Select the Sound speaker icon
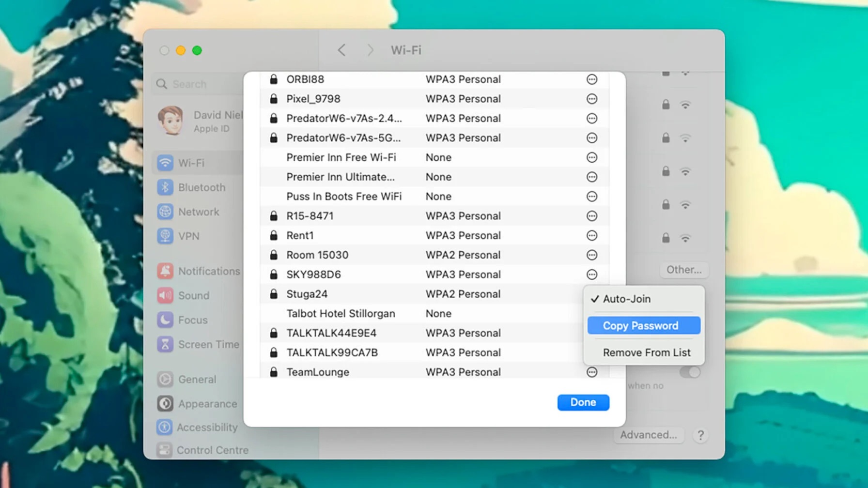The height and width of the screenshot is (488, 868). click(165, 295)
